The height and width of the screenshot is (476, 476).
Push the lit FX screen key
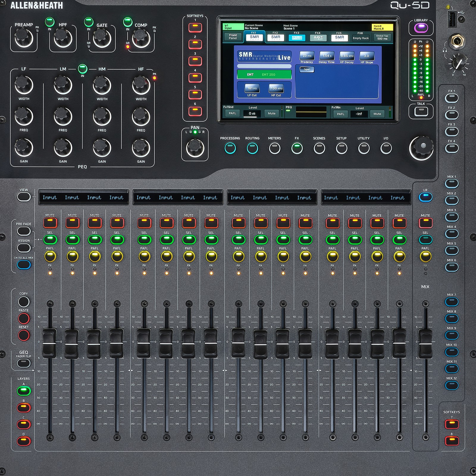pyautogui.click(x=297, y=148)
